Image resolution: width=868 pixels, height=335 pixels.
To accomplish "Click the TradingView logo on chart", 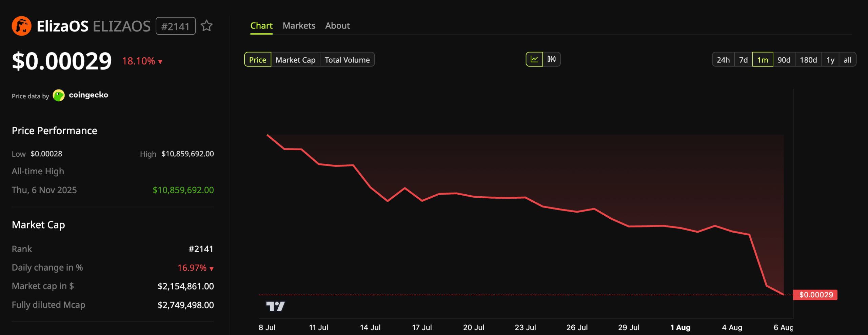I will point(275,306).
